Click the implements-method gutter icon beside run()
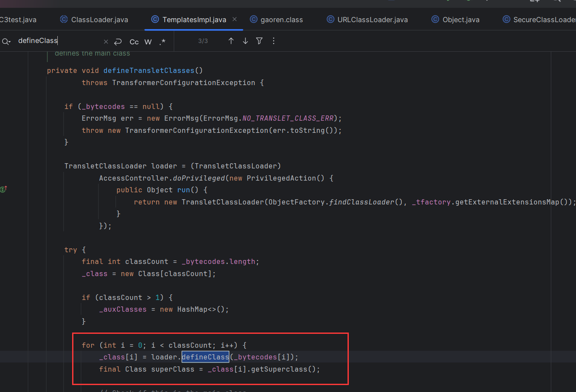 3,189
